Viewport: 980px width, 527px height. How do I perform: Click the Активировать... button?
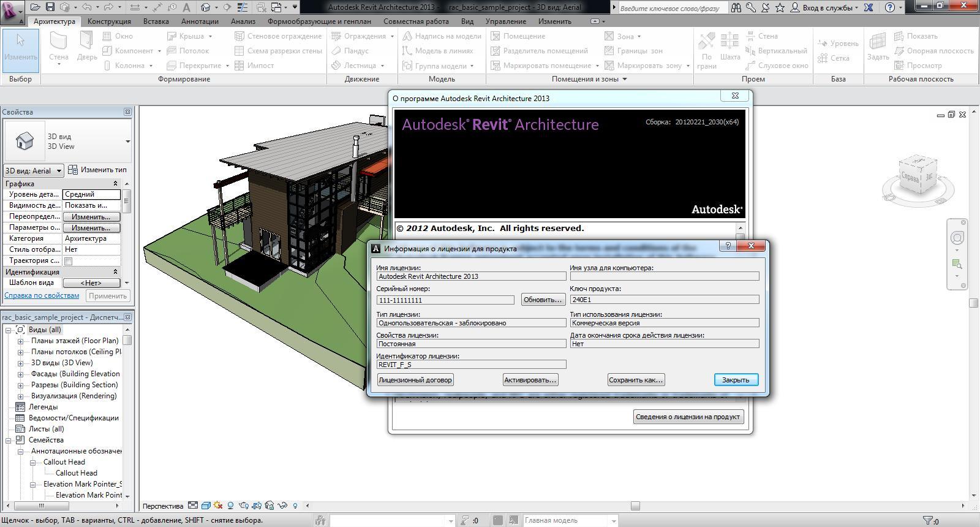point(530,380)
